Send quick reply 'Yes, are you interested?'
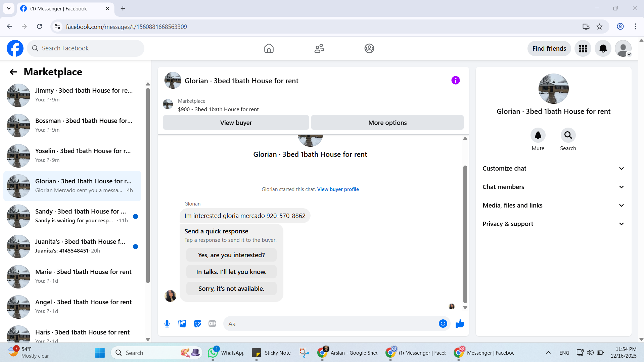 (x=231, y=255)
